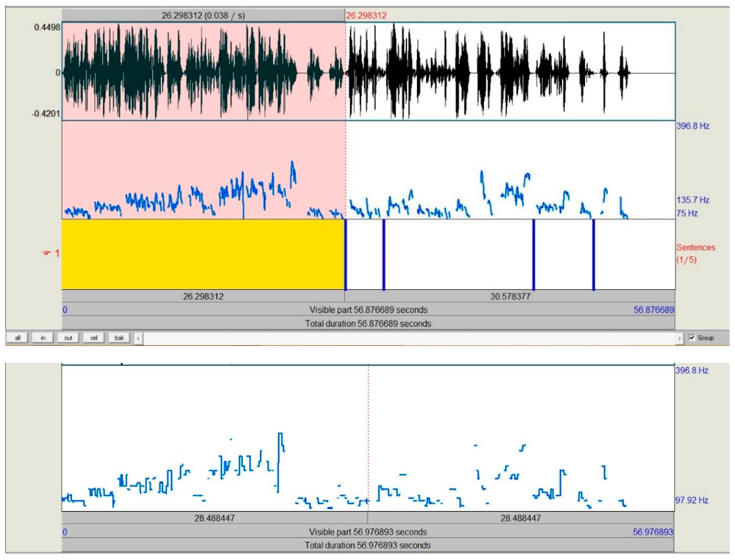735x560 pixels.
Task: Go back with the 'bak' button
Action: [119, 338]
